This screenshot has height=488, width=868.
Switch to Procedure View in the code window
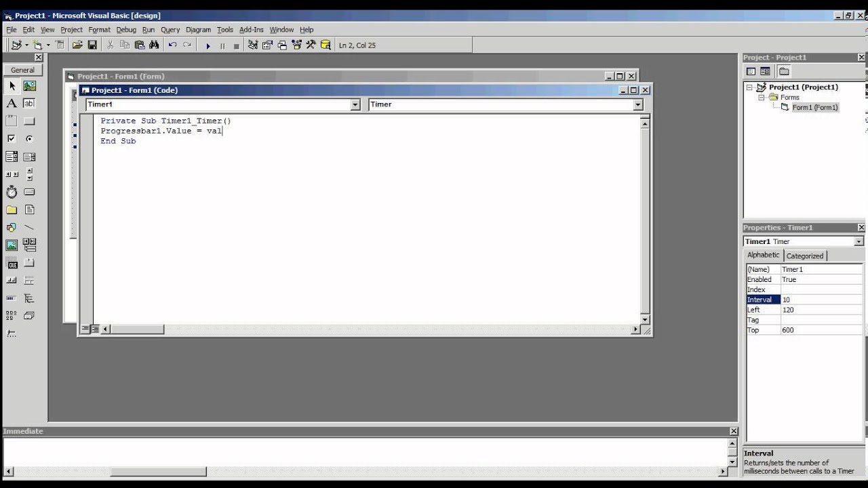(x=85, y=329)
